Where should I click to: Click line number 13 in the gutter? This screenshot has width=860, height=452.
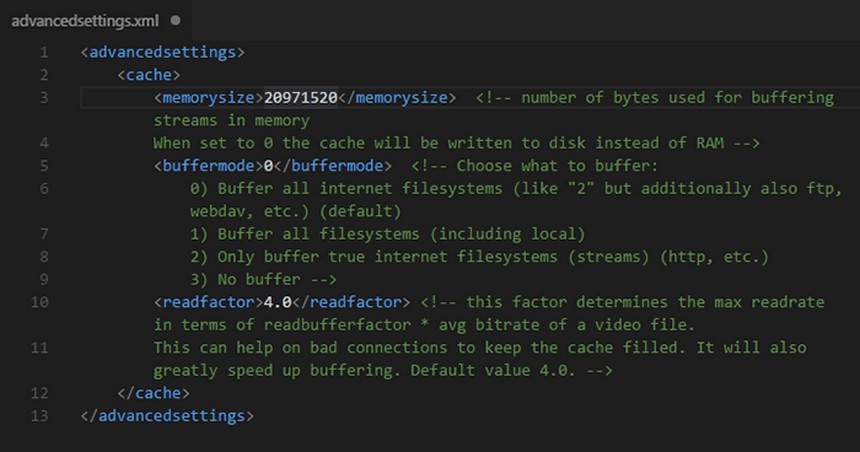coord(39,416)
